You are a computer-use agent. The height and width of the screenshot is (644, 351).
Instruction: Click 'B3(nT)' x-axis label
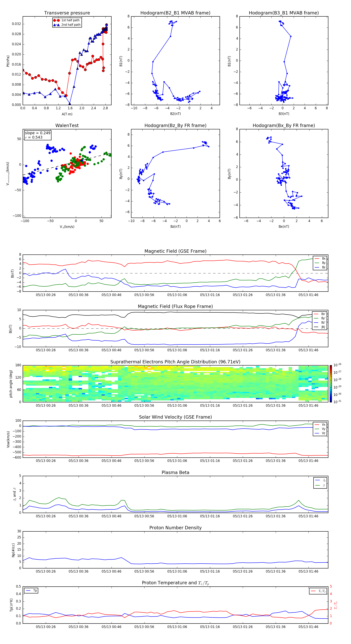click(x=284, y=114)
